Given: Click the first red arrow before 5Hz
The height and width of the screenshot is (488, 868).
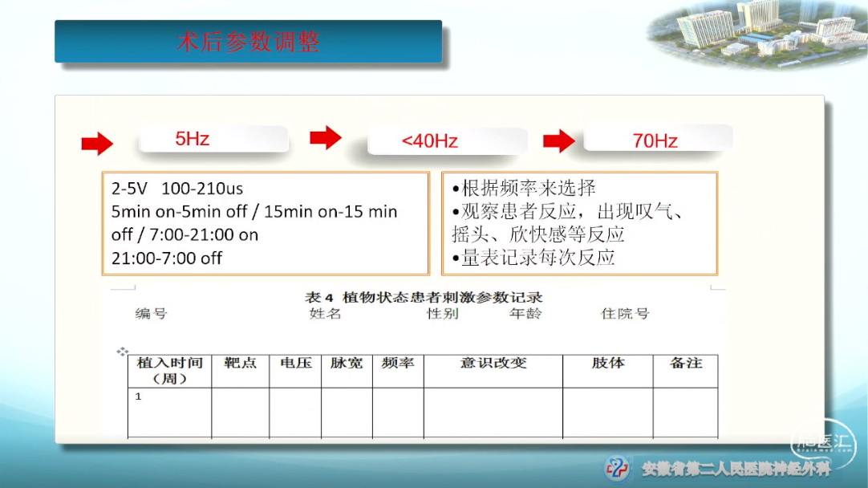Looking at the screenshot, I should pos(97,144).
